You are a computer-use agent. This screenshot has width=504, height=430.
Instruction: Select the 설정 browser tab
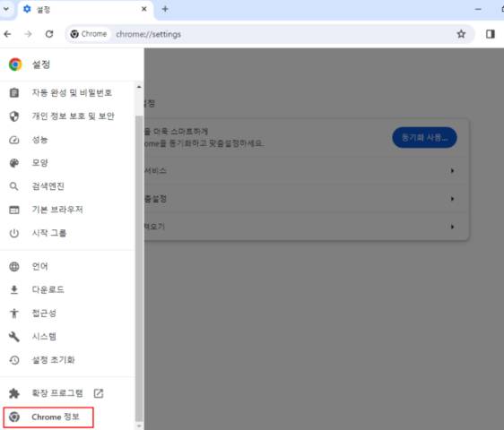coord(86,10)
